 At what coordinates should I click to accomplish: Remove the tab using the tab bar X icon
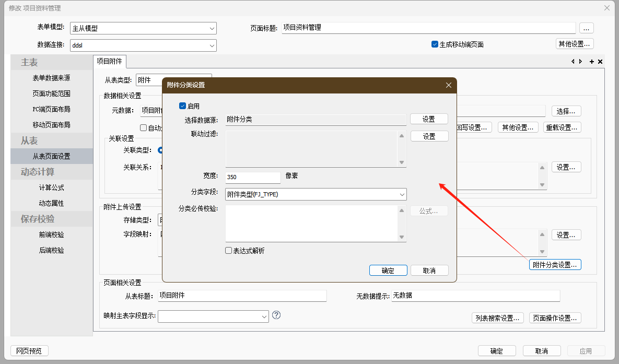pos(600,62)
